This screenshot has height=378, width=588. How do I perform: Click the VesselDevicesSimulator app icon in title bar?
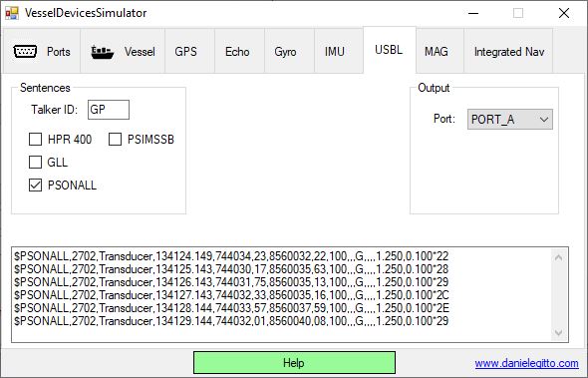[x=12, y=13]
